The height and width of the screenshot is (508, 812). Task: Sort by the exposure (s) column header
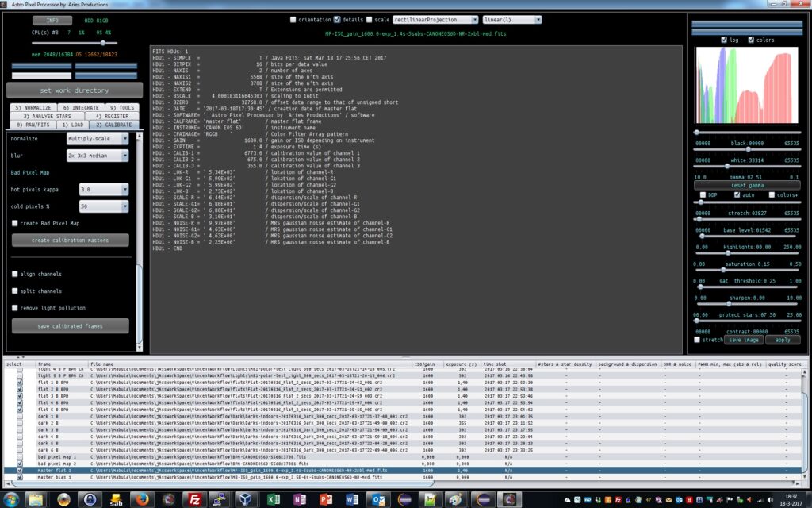pyautogui.click(x=462, y=364)
